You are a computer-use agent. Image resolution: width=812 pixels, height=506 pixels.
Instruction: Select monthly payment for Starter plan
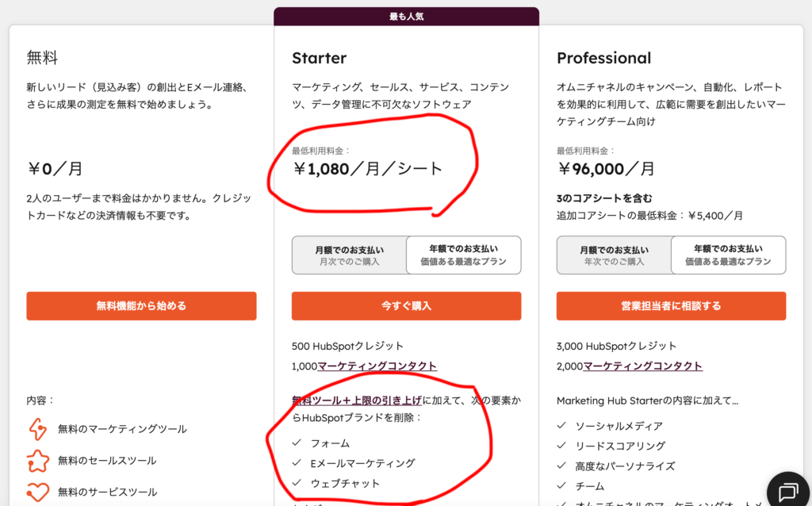tap(349, 255)
